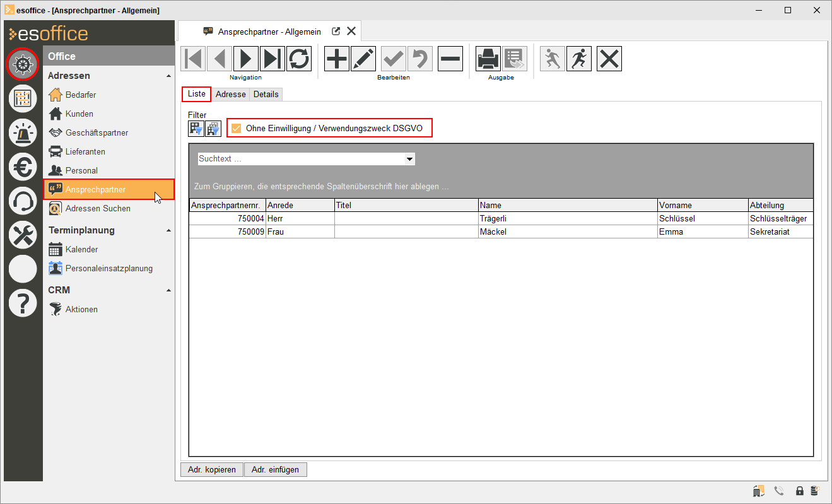Open the headset support module icon
Screen dimensions: 832x504
(x=23, y=201)
